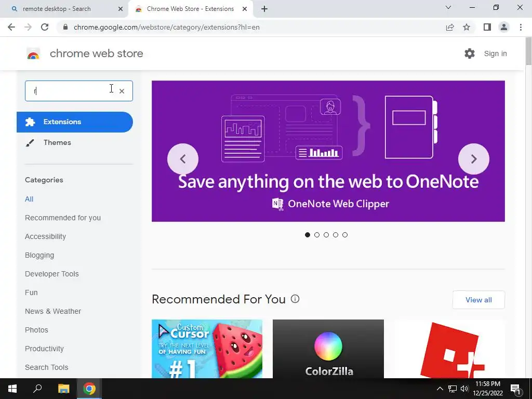Show the previous carousel banner
The image size is (532, 399).
(183, 159)
